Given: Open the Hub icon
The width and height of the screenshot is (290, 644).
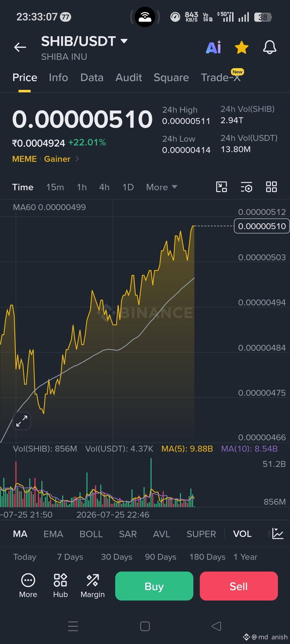Looking at the screenshot, I should pyautogui.click(x=60, y=586).
